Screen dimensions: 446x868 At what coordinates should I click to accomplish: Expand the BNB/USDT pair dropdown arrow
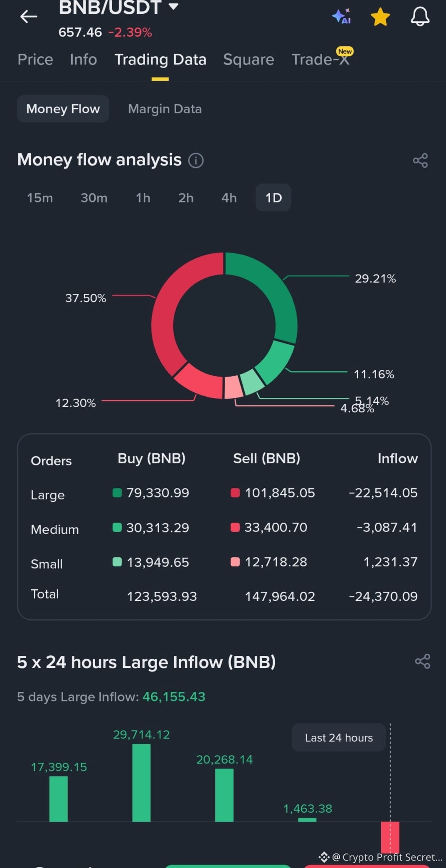coord(173,6)
